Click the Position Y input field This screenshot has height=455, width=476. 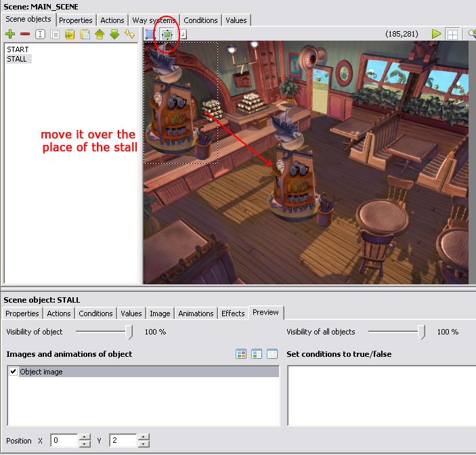click(123, 440)
